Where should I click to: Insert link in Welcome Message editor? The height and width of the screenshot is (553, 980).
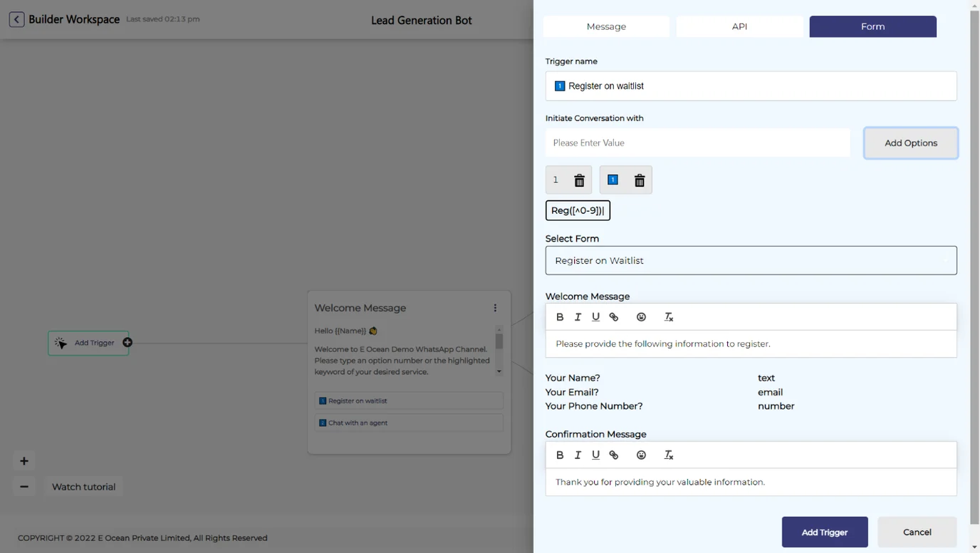[614, 317]
